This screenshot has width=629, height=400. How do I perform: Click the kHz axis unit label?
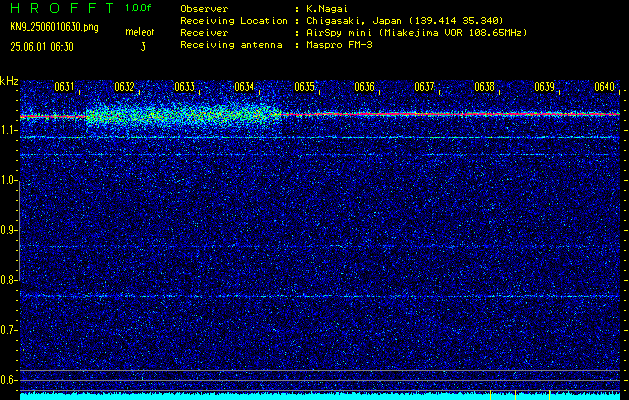pos(9,81)
